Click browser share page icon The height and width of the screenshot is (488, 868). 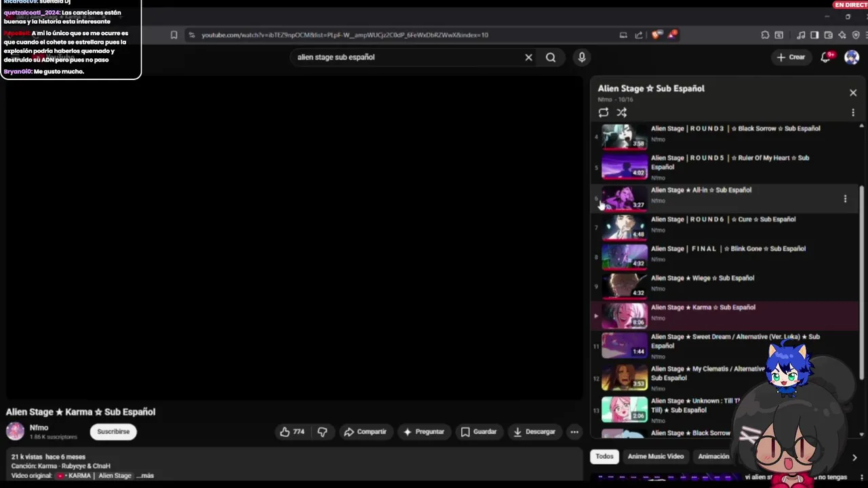(x=639, y=35)
